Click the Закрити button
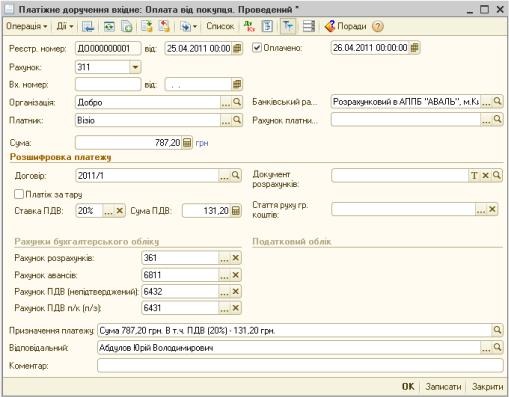The image size is (509, 397). pyautogui.click(x=487, y=387)
